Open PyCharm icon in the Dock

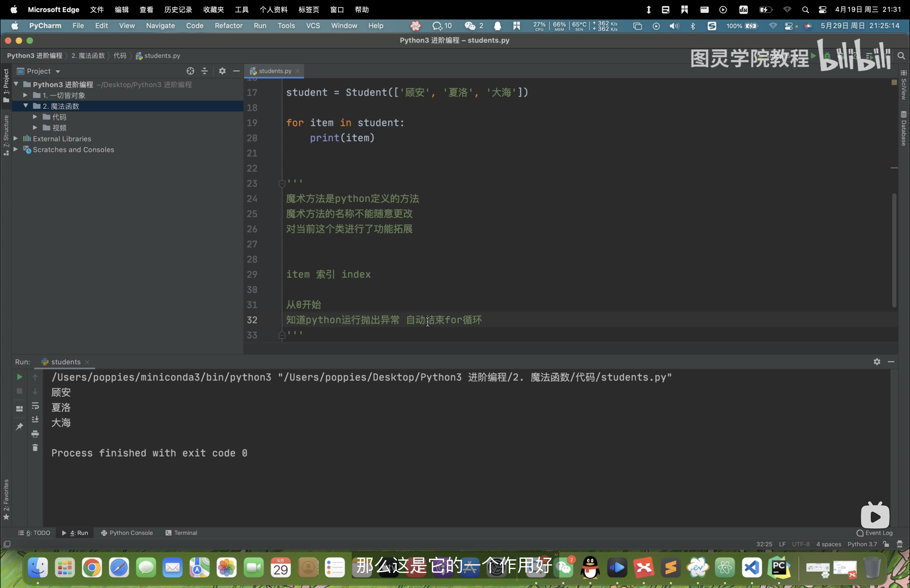click(779, 567)
